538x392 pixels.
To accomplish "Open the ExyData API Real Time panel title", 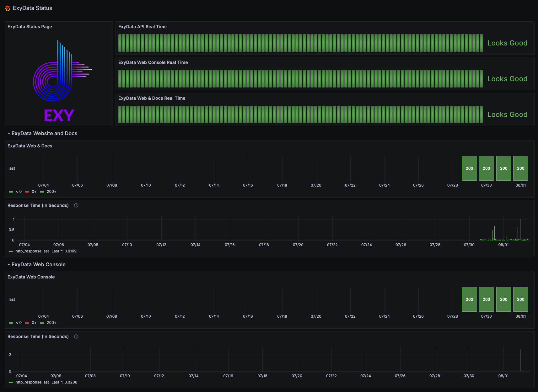I will click(x=143, y=27).
